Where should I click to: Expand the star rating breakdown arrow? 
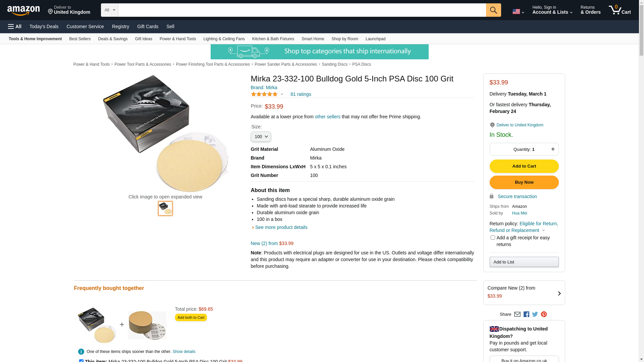[x=282, y=95]
